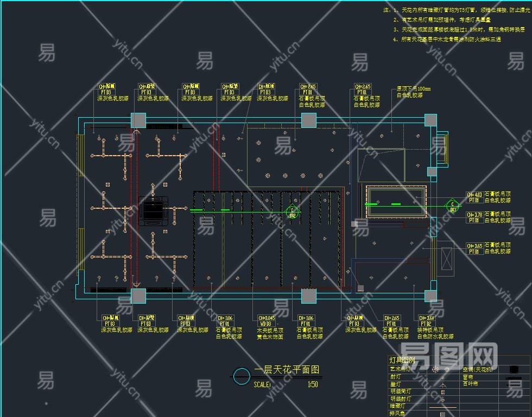The height and width of the screenshot is (417, 532).
Task: Select the crossed box symbol on right wall
Action: pyautogui.click(x=446, y=259)
